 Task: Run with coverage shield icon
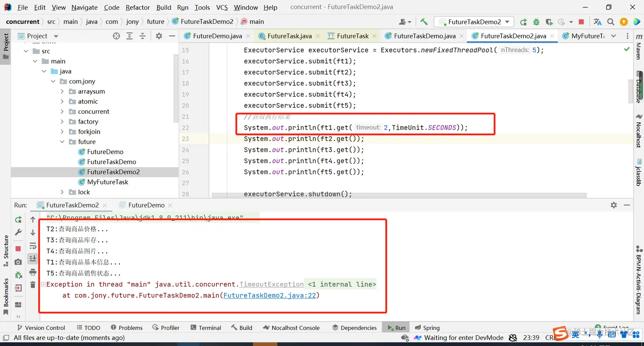(549, 22)
